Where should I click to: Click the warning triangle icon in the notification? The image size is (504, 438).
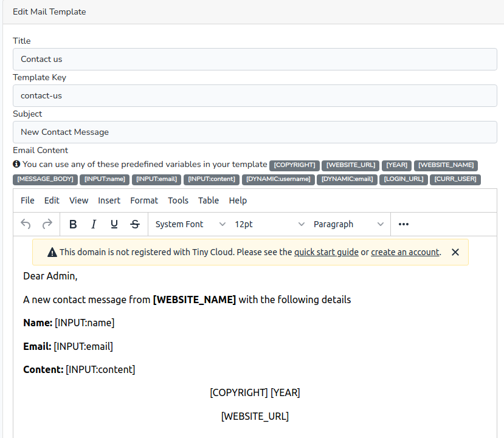click(52, 252)
